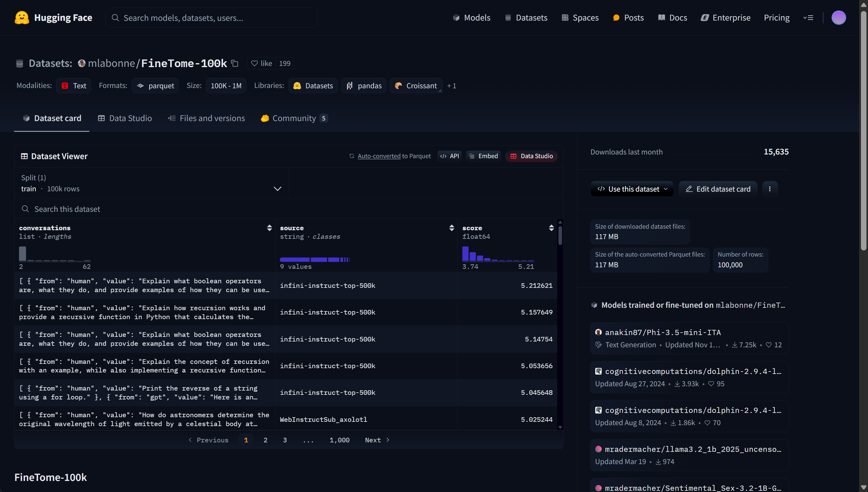The width and height of the screenshot is (868, 492).
Task: Click the user avatar icon
Action: (838, 17)
